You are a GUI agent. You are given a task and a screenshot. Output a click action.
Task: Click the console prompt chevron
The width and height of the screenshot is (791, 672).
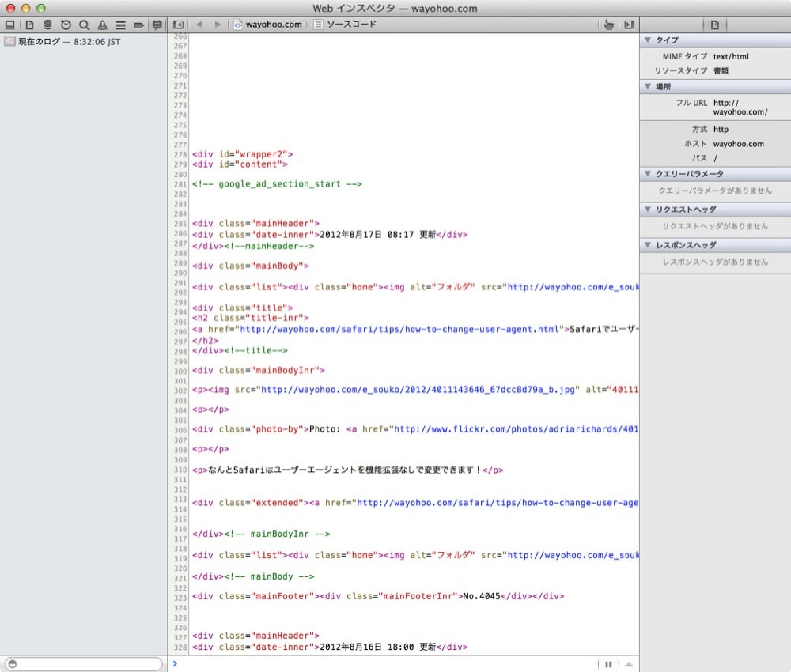175,663
